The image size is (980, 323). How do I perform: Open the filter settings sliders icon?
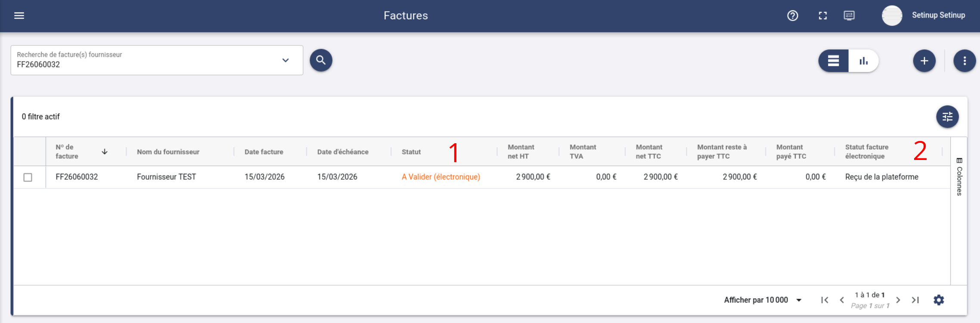pyautogui.click(x=947, y=117)
